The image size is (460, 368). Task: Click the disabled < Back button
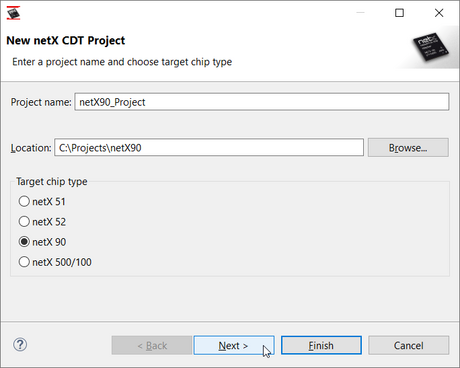152,345
